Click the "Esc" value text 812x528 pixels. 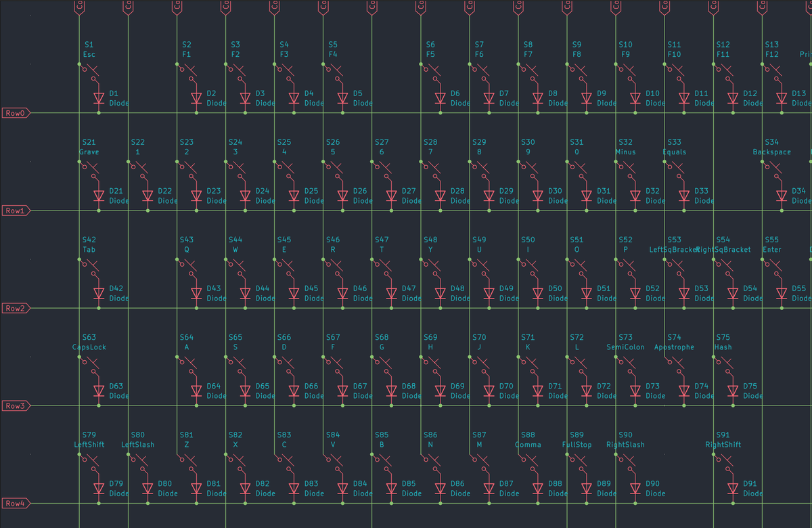(x=89, y=54)
